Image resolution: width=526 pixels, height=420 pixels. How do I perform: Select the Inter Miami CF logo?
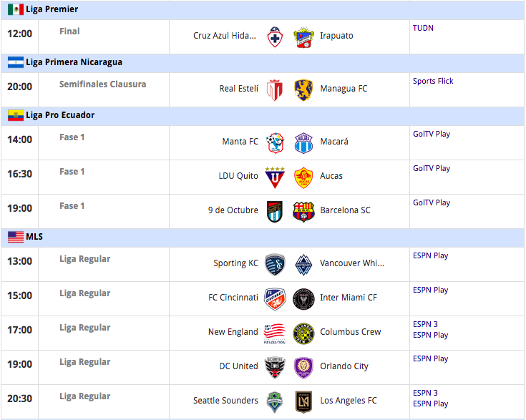coord(303,298)
